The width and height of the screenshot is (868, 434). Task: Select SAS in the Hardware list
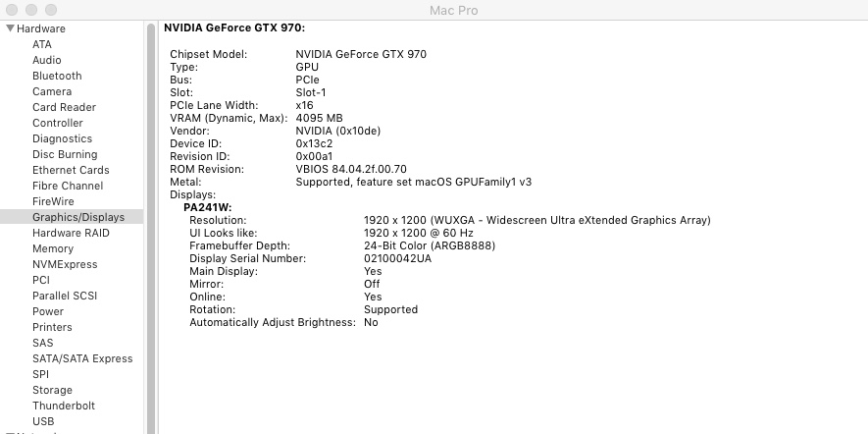pos(42,343)
